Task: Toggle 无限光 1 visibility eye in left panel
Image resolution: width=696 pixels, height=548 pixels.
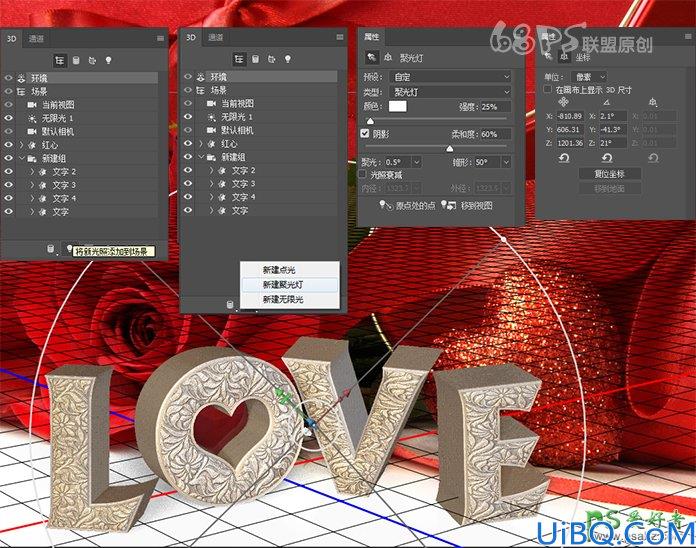Action: click(x=8, y=118)
